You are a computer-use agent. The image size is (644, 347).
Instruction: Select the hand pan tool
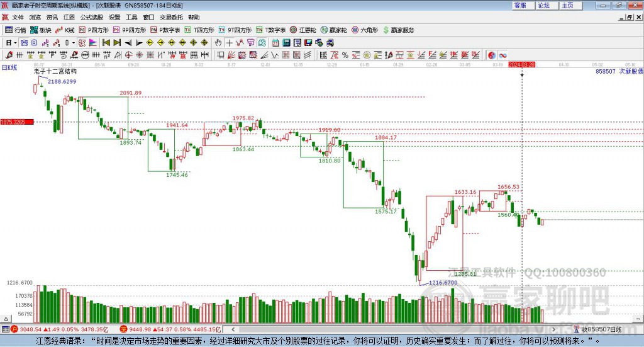pyautogui.click(x=218, y=43)
